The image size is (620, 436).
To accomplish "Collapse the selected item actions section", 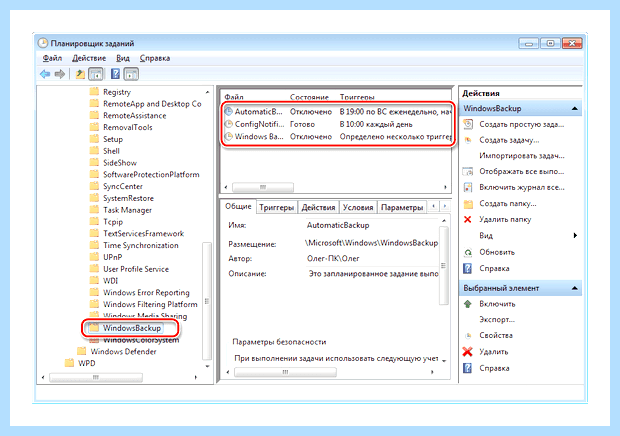I will [575, 288].
